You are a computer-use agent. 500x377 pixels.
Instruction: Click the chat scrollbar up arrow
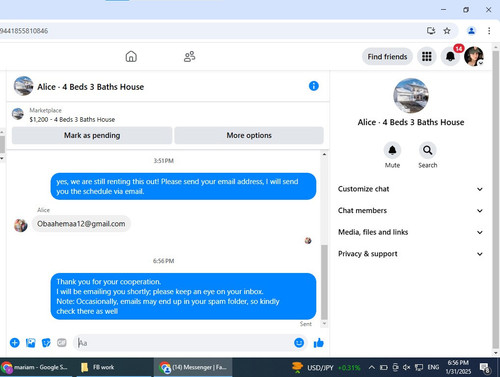[324, 154]
